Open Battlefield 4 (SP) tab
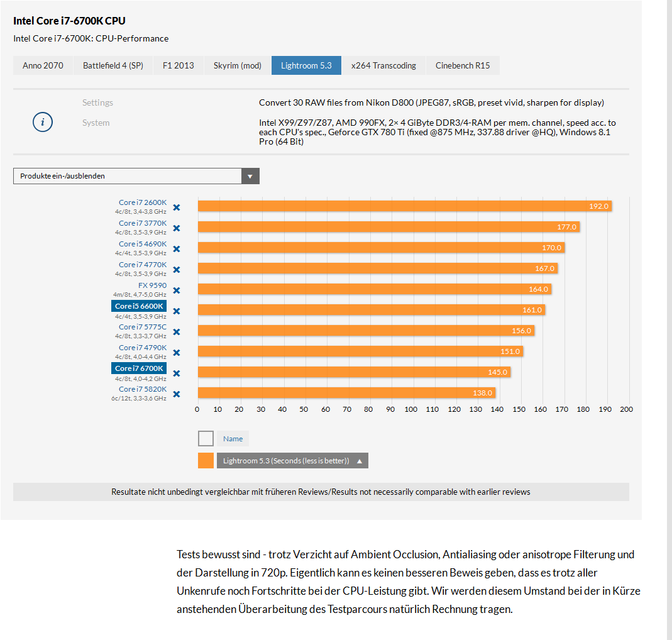 coord(113,65)
